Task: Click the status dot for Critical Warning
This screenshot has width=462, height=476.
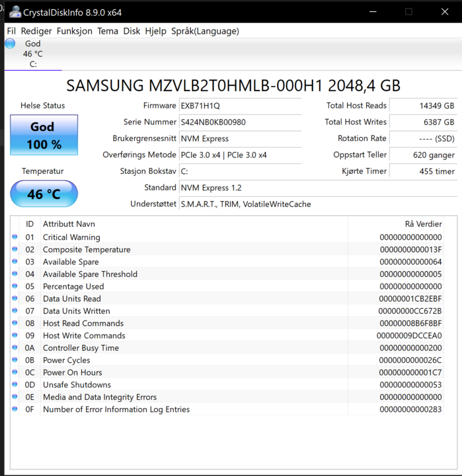Action: (x=15, y=237)
